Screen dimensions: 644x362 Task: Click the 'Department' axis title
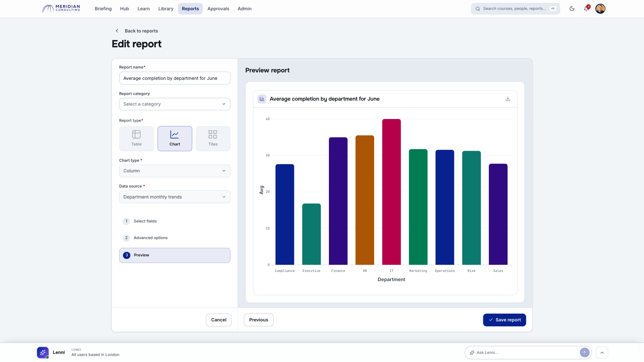coord(391,279)
